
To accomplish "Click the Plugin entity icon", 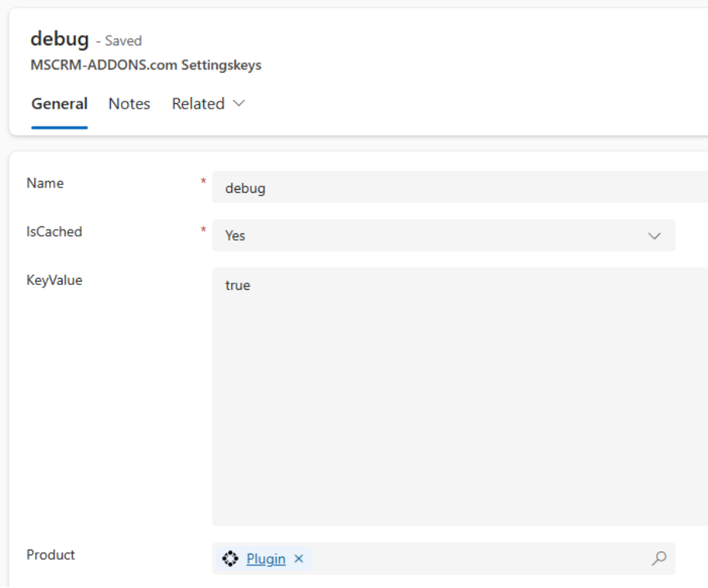I will click(x=231, y=558).
